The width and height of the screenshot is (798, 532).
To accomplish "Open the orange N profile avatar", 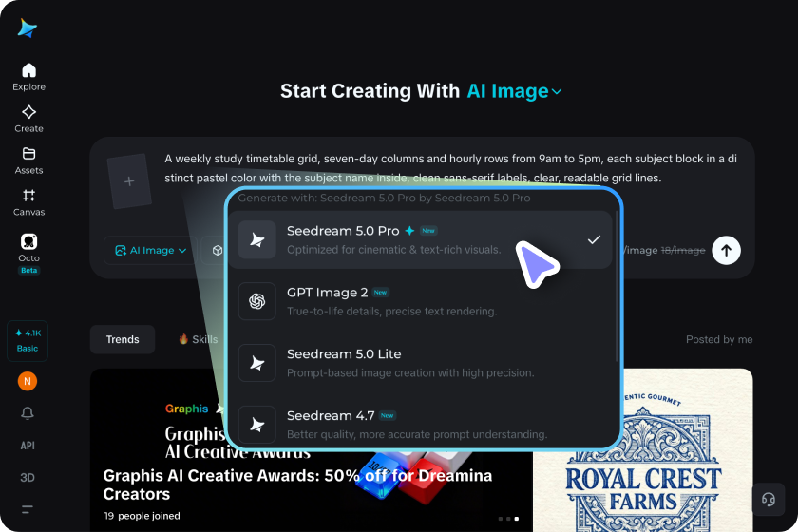I will 28,381.
